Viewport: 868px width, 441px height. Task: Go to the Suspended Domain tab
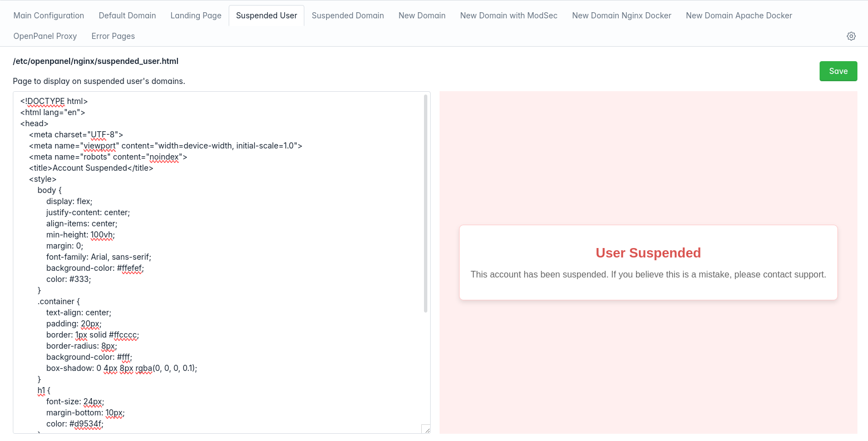point(348,16)
